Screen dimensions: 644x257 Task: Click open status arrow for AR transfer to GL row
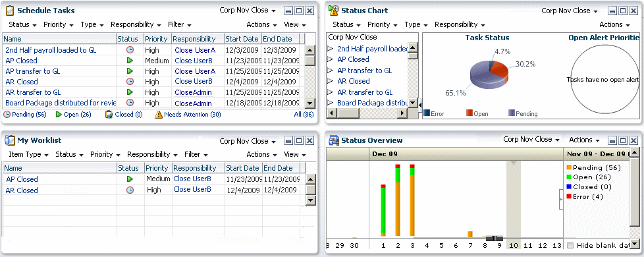click(x=130, y=92)
